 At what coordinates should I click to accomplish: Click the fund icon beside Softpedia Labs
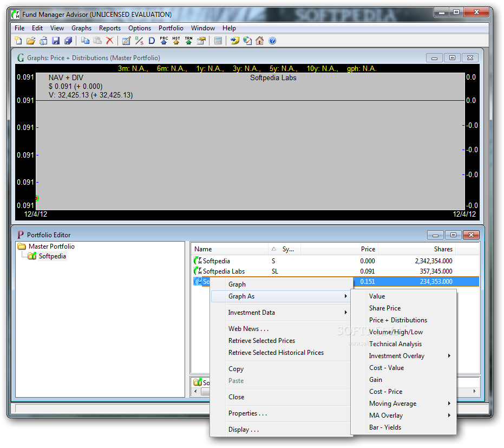tap(198, 271)
